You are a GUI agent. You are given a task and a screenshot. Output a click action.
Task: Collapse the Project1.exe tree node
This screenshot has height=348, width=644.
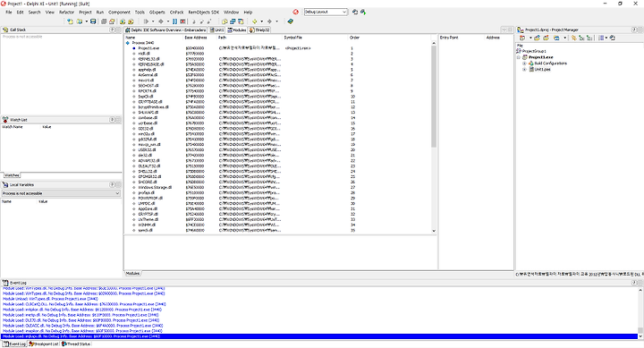(x=518, y=57)
